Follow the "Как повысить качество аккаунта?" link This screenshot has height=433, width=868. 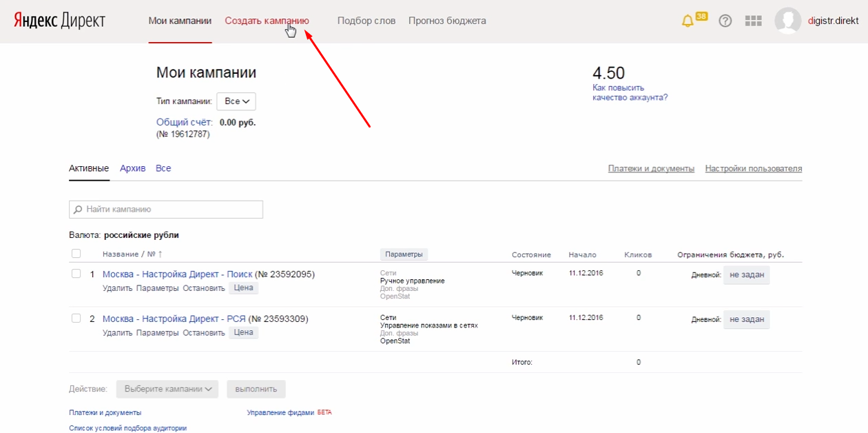coord(630,92)
